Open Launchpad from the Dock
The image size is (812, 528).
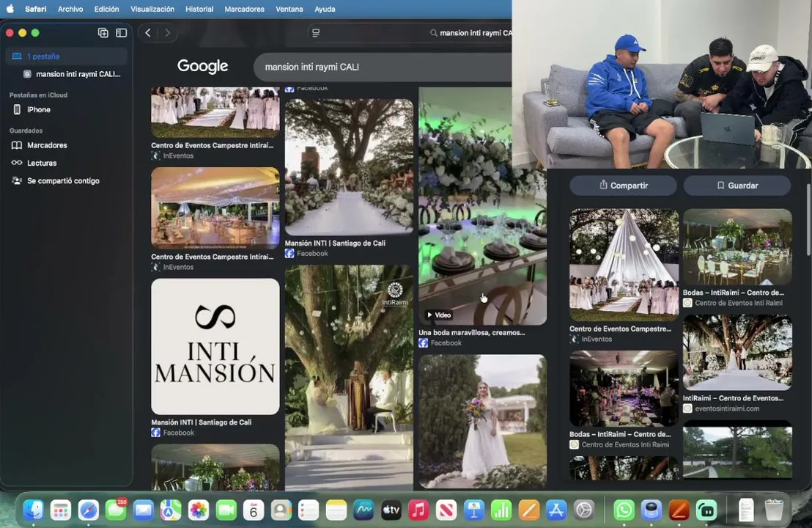point(61,510)
